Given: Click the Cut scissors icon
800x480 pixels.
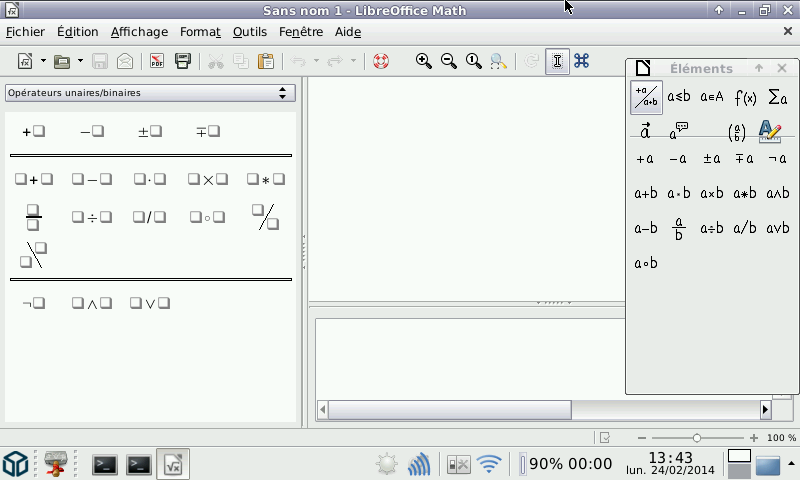Looking at the screenshot, I should pyautogui.click(x=216, y=61).
